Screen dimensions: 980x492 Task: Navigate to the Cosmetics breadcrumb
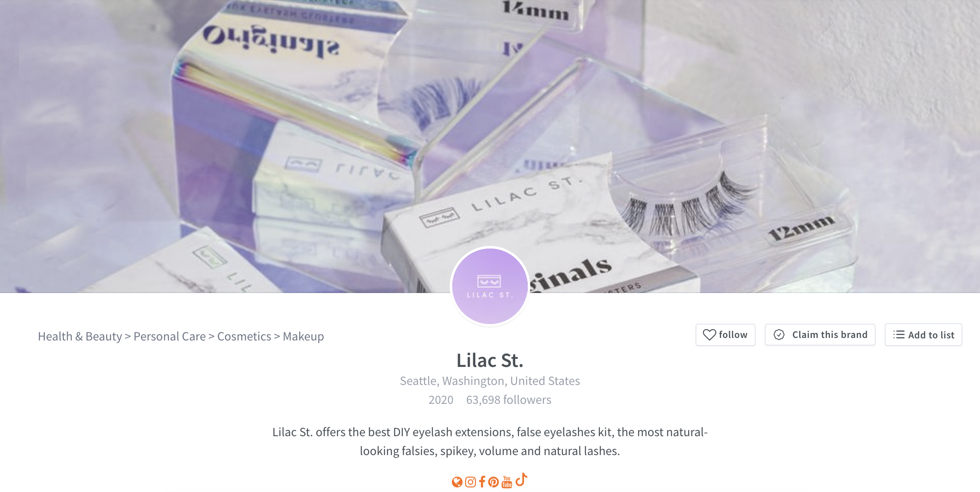pos(244,336)
